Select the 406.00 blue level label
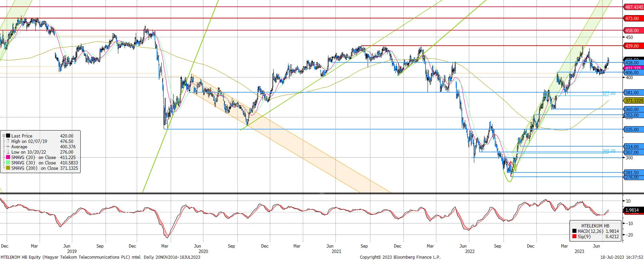644x260 pixels. point(633,72)
